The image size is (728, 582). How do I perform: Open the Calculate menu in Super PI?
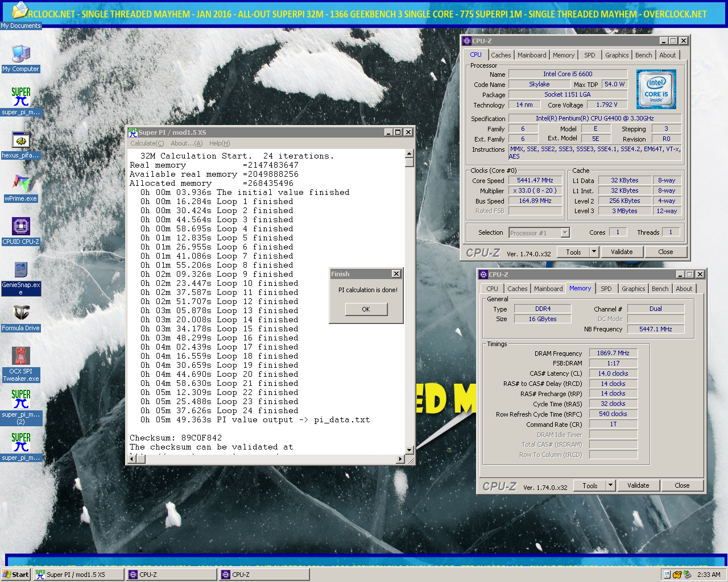(x=147, y=143)
